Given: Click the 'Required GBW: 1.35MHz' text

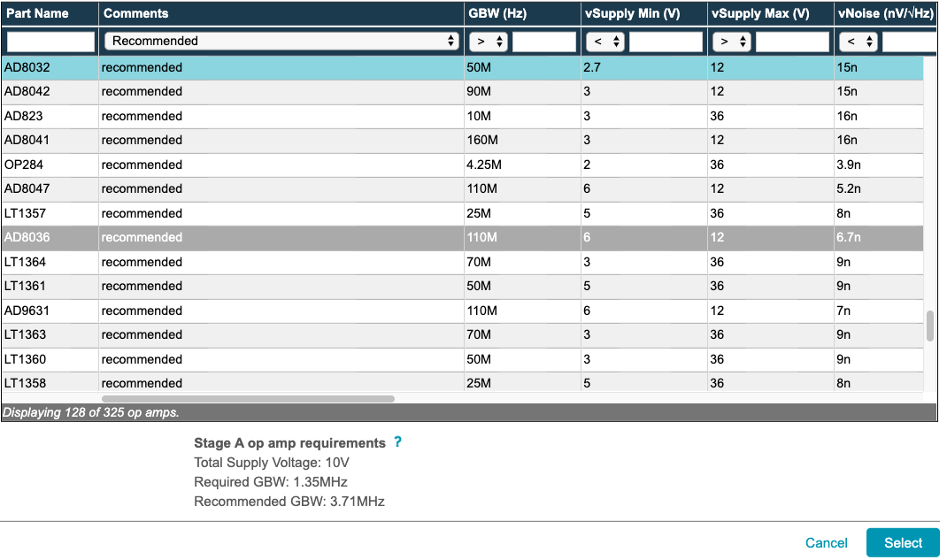Looking at the screenshot, I should click(271, 482).
